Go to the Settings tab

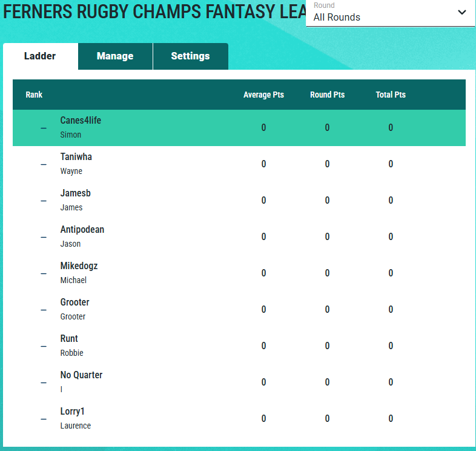pyautogui.click(x=190, y=56)
